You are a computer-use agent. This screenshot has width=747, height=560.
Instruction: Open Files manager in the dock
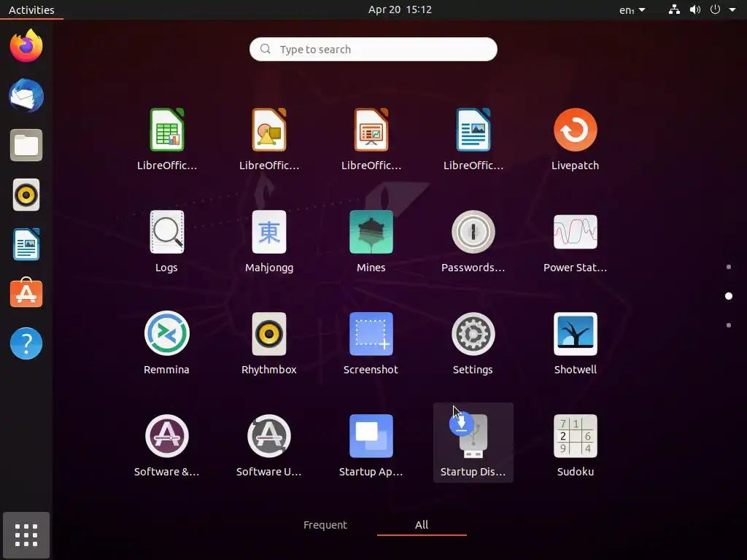[26, 145]
